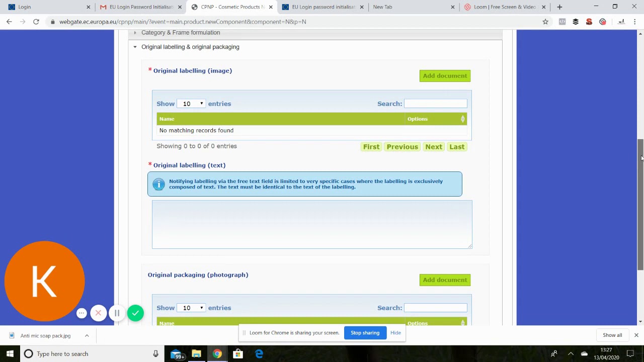Click sort arrows in labelling Options column
The height and width of the screenshot is (362, 644).
click(462, 119)
